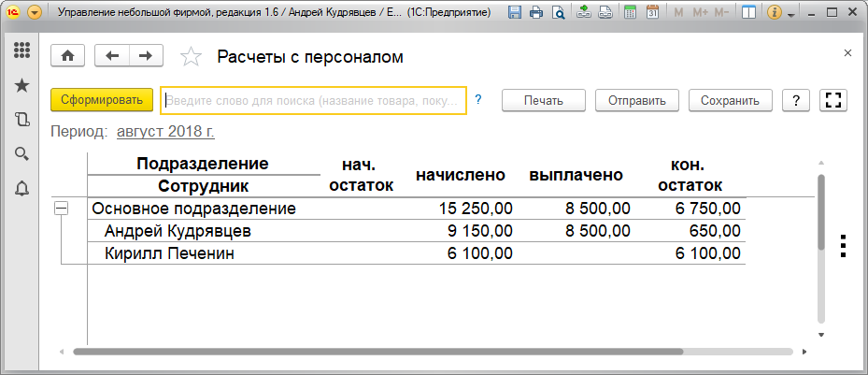Viewport: 868px width, 375px height.
Task: Go to home page icon
Action: (x=67, y=55)
